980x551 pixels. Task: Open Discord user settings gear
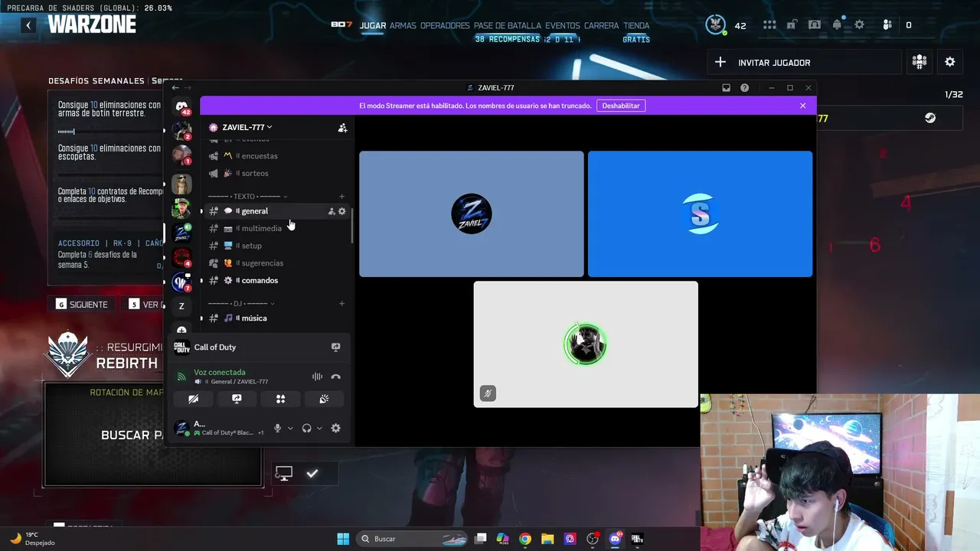(x=335, y=429)
